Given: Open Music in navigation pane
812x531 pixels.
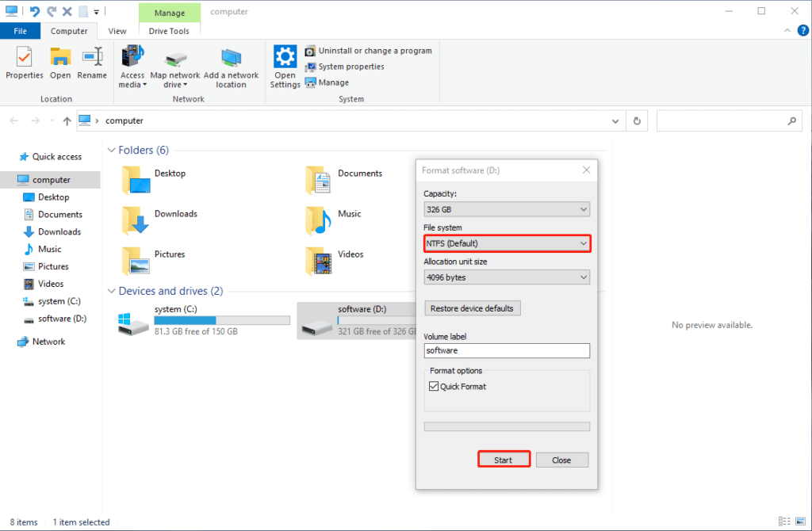Looking at the screenshot, I should coord(43,249).
